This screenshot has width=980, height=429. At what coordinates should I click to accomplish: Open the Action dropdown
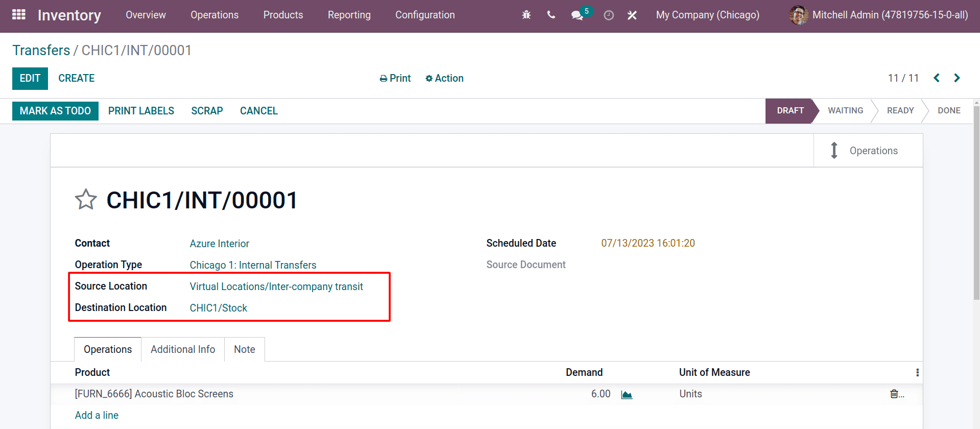pyautogui.click(x=444, y=78)
